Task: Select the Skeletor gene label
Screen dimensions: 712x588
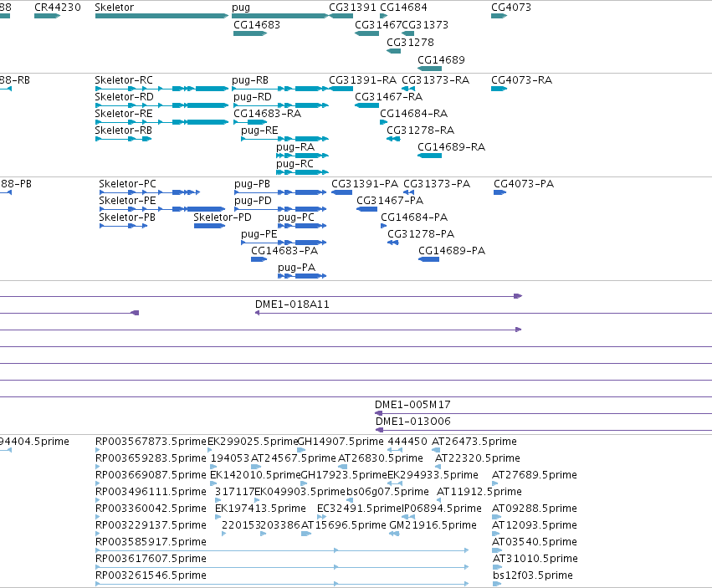Action: click(115, 8)
